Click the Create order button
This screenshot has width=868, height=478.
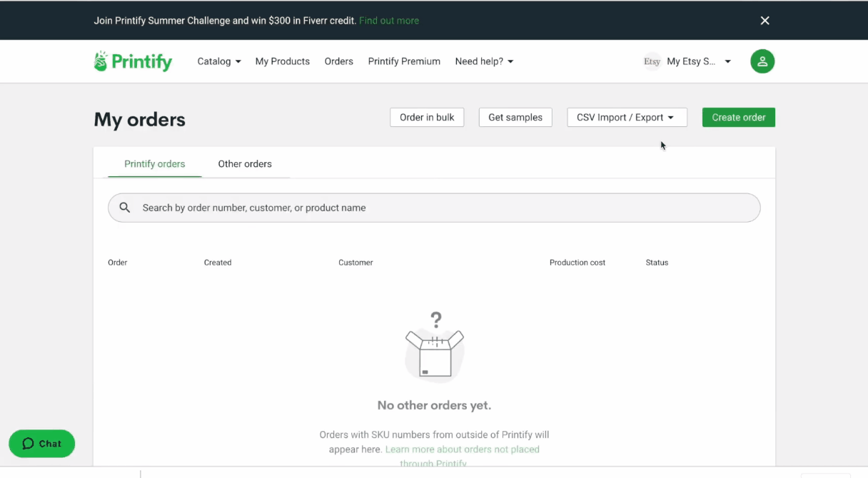739,118
